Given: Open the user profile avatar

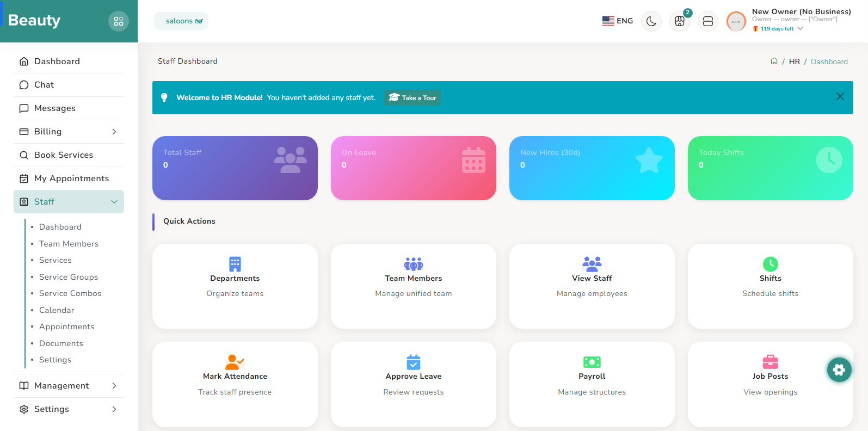Looking at the screenshot, I should click(x=736, y=22).
